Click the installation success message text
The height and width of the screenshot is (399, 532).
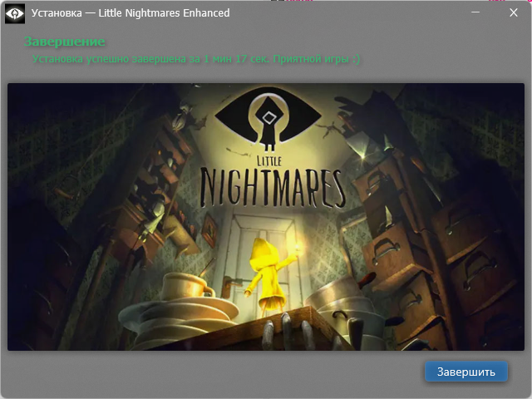point(196,59)
